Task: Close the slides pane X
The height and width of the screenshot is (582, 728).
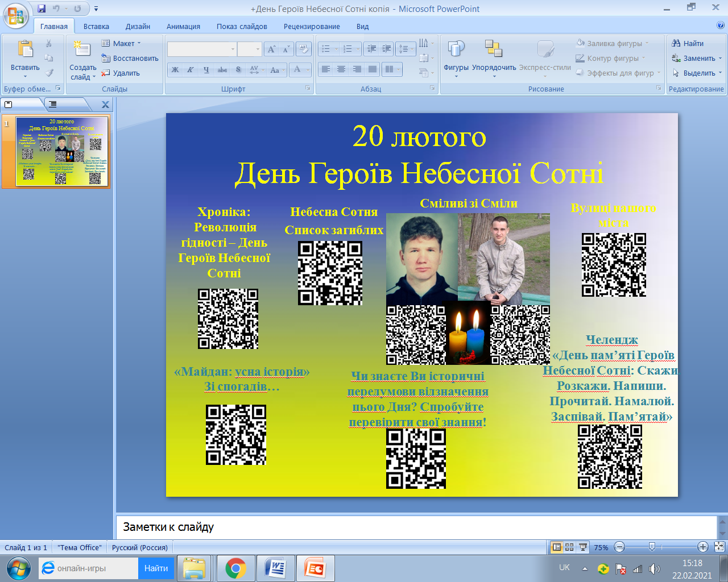Action: click(x=105, y=105)
